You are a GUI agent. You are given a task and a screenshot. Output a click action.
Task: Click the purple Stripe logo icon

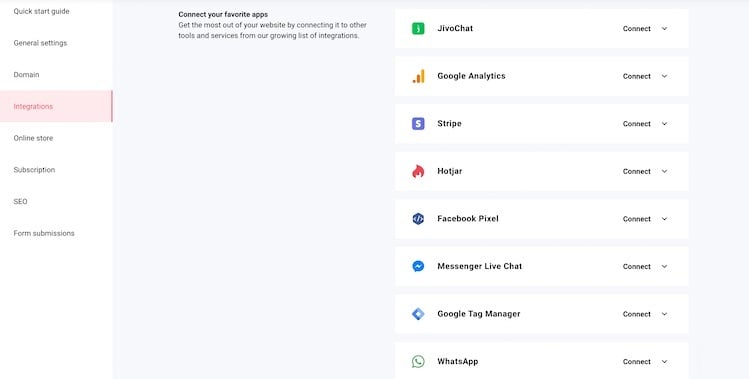tap(418, 124)
